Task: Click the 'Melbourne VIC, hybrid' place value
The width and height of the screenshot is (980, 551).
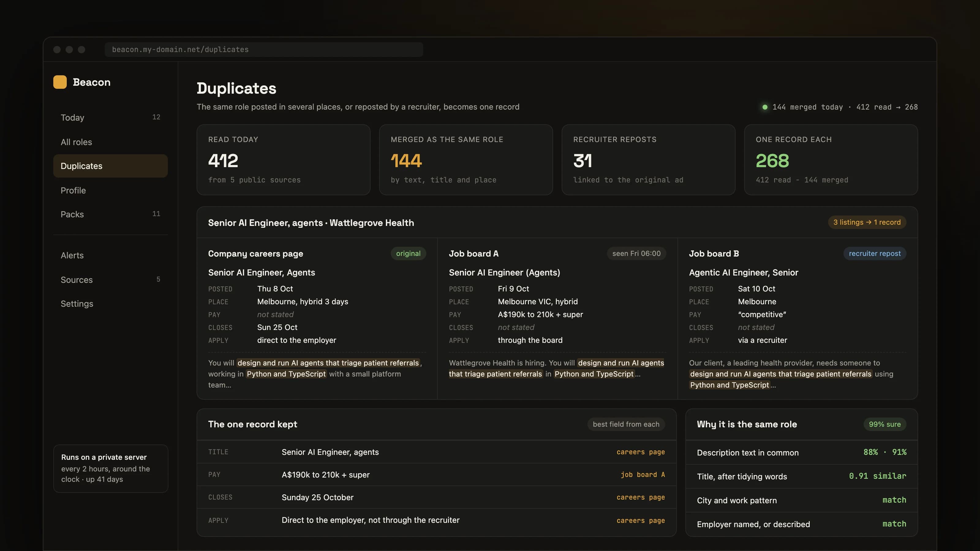Action: click(537, 302)
